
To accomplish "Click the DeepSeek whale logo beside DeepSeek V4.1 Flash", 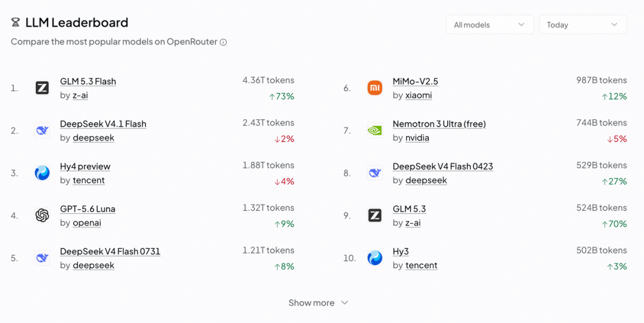I will pyautogui.click(x=42, y=130).
